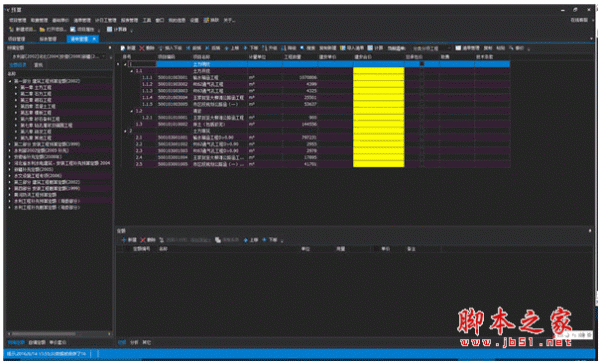
Task: Open the 窗口 menu
Action: tap(160, 20)
